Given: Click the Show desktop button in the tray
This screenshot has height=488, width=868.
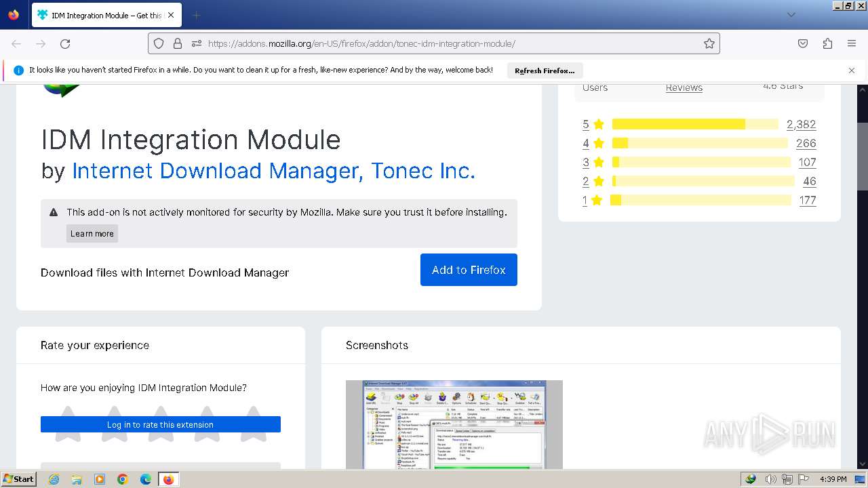Looking at the screenshot, I should click(x=860, y=479).
